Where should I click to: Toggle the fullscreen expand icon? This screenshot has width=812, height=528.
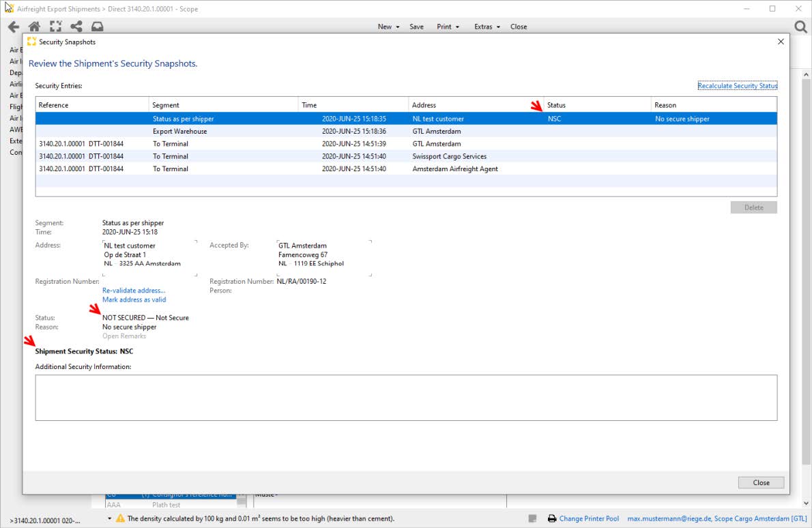click(55, 27)
